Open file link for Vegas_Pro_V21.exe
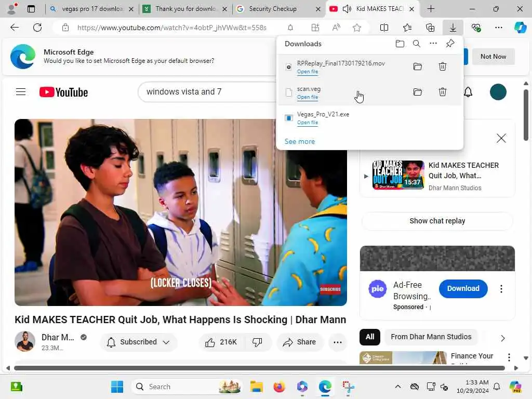Screen dimensions: 532x399 click(x=308, y=123)
